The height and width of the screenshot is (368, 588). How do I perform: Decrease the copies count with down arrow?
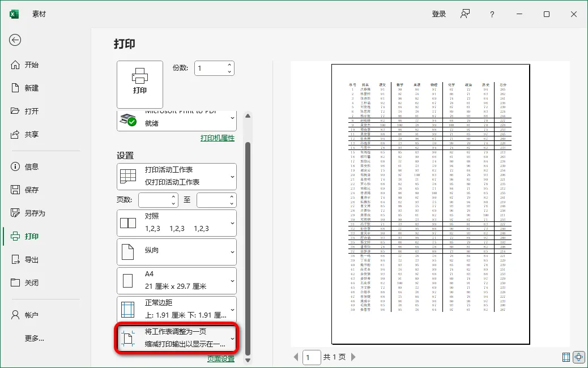point(229,71)
